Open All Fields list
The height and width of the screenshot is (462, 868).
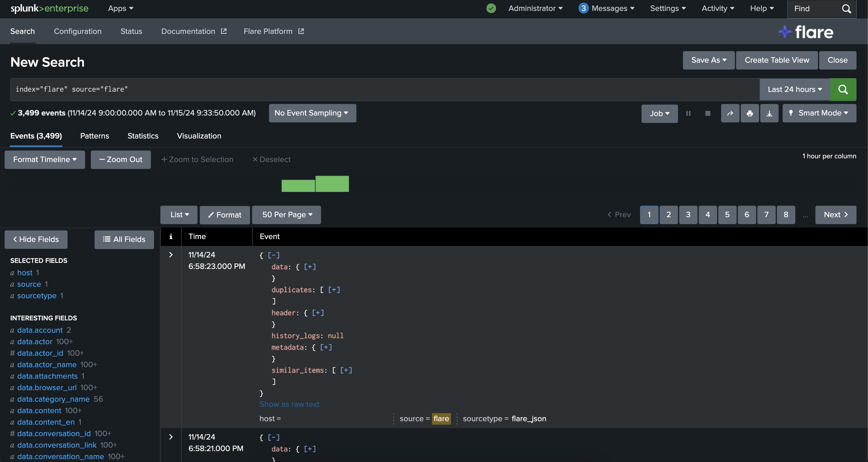[124, 239]
